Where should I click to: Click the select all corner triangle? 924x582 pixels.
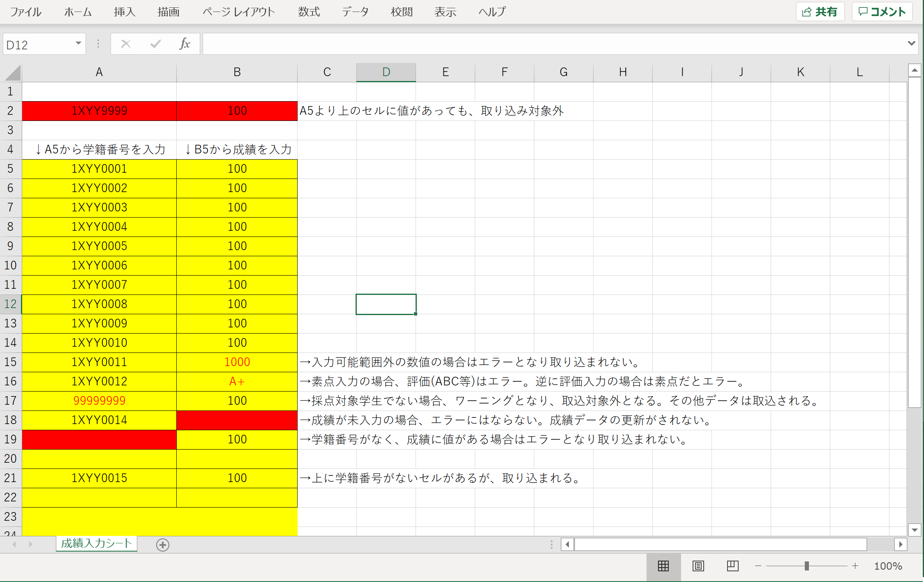(13, 72)
